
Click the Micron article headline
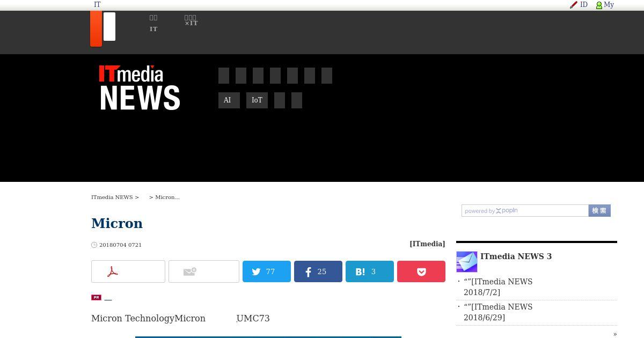tap(117, 223)
